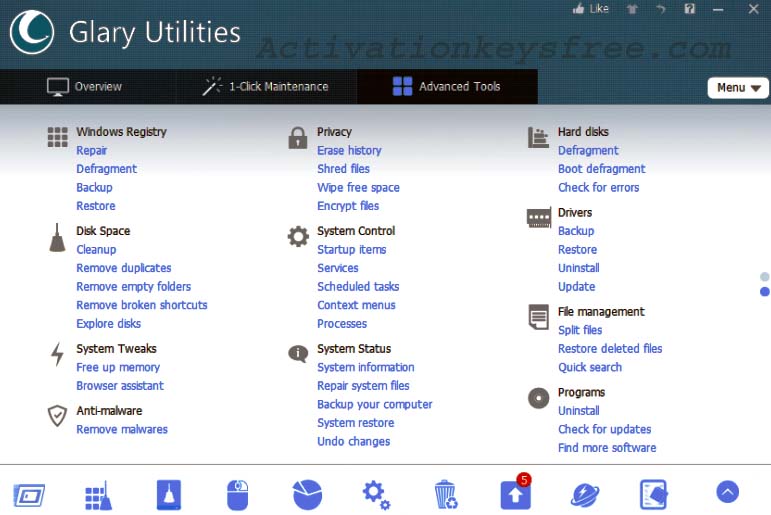The height and width of the screenshot is (515, 771).
Task: Open the skin shirt icon in title bar
Action: 632,9
